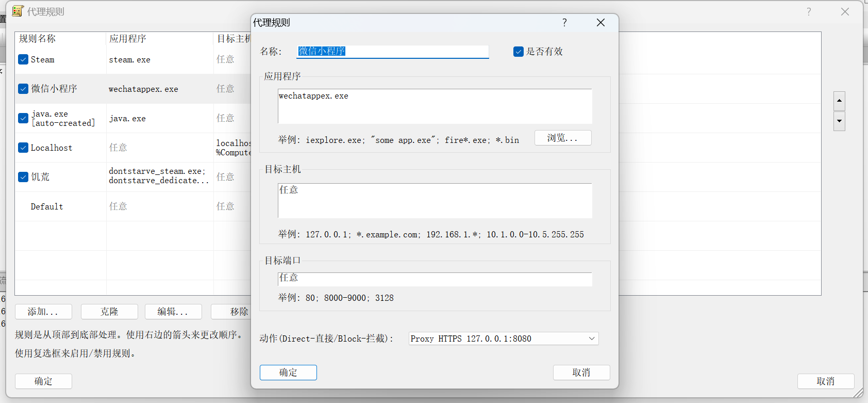Cancel the rule dialog with 取消

tap(581, 373)
